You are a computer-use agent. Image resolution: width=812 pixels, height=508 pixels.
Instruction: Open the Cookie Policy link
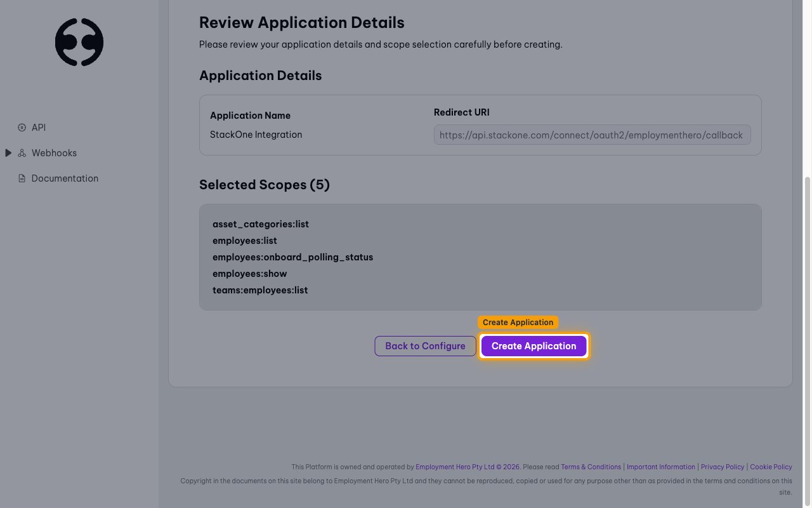pyautogui.click(x=771, y=467)
